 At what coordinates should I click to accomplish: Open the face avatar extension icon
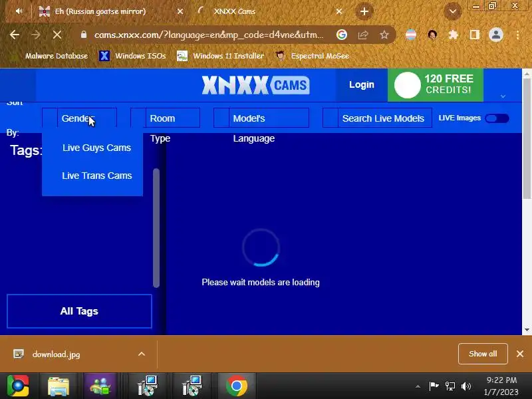pos(432,35)
